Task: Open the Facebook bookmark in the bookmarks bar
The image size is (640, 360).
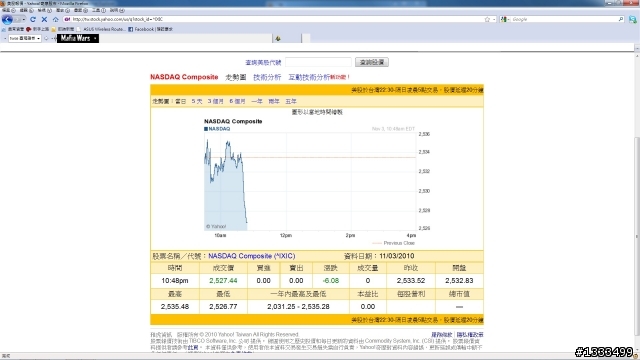Action: [x=150, y=29]
